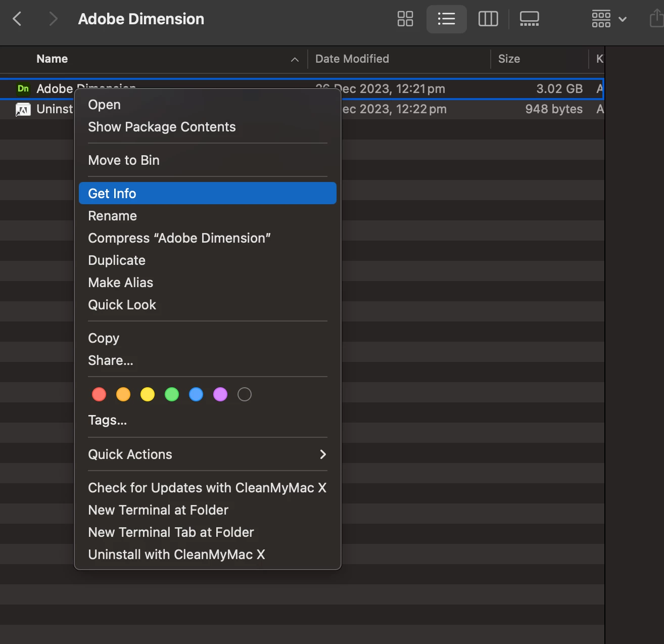Select Copy in context menu

click(x=208, y=338)
